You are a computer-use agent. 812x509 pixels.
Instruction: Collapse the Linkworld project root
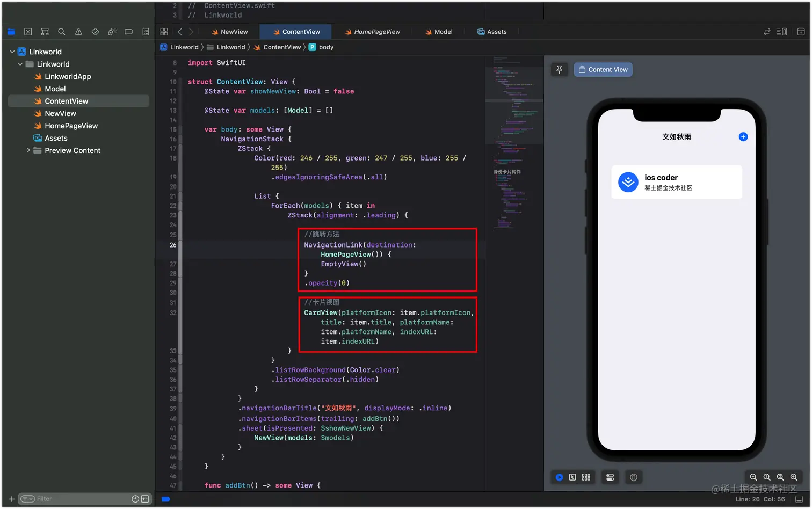tap(12, 52)
